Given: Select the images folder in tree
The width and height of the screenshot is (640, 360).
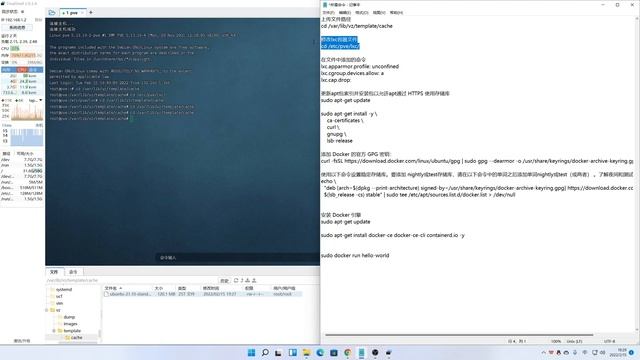Looking at the screenshot, I should coord(70,324).
